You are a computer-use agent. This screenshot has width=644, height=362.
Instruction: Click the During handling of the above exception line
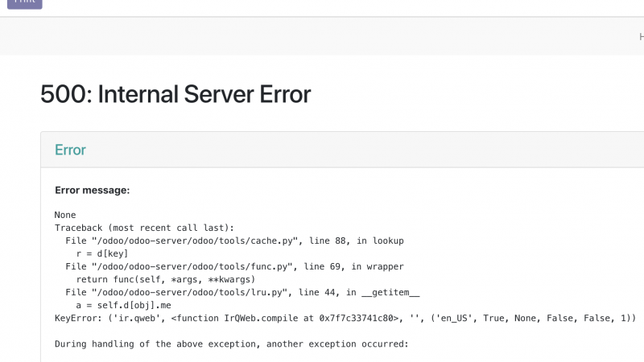[232, 344]
